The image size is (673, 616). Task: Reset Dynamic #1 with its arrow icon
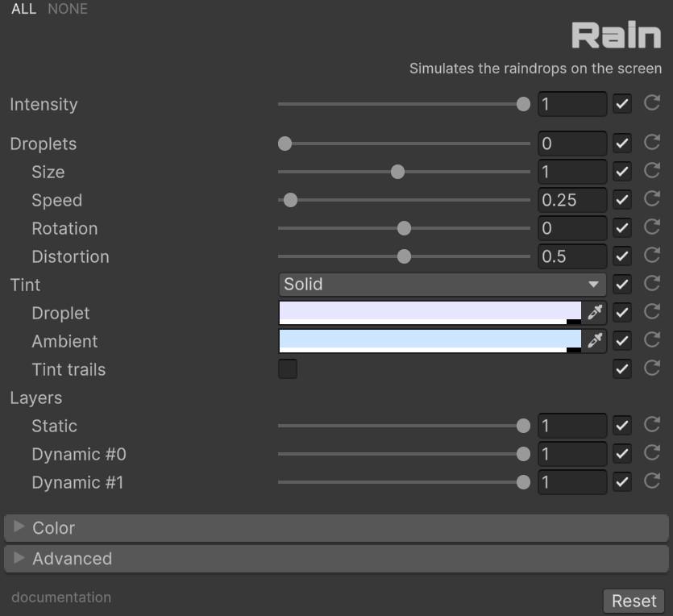pos(652,481)
